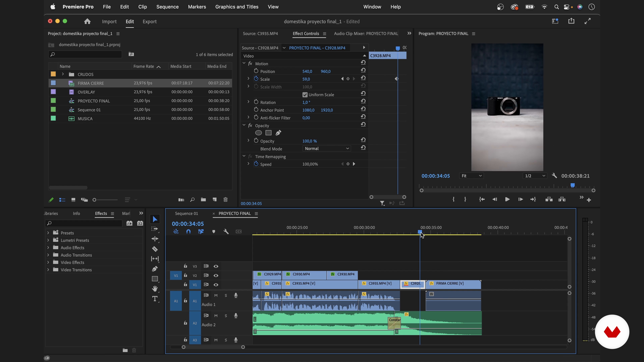This screenshot has height=362, width=644.
Task: Select the Pen tool in toolbar
Action: [x=155, y=269]
